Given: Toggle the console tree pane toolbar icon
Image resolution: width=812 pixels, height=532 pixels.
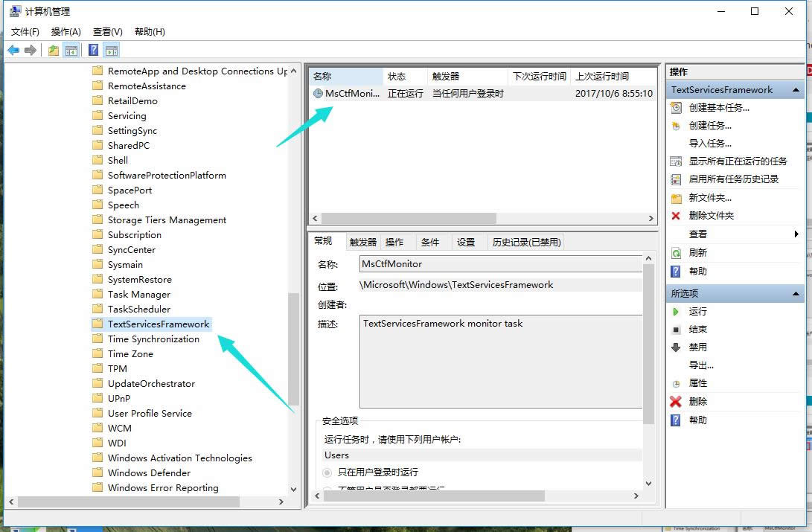Looking at the screenshot, I should click(70, 49).
